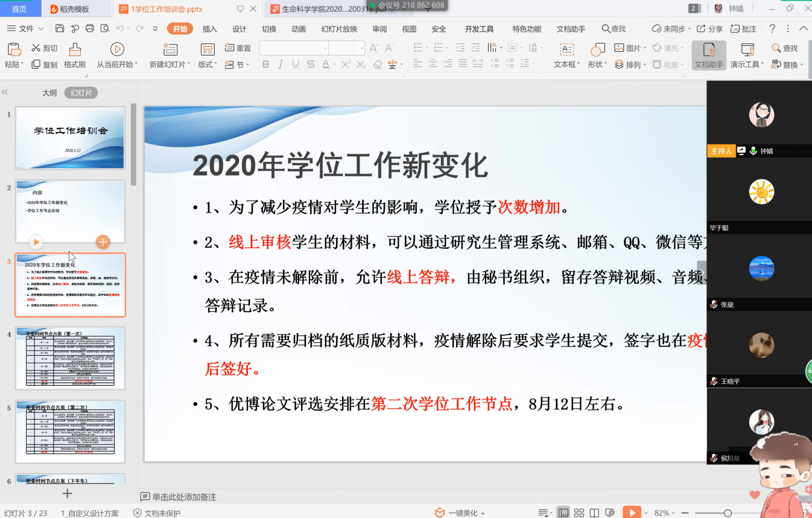Toggle normal view in status bar
The image size is (812, 518).
click(x=563, y=513)
